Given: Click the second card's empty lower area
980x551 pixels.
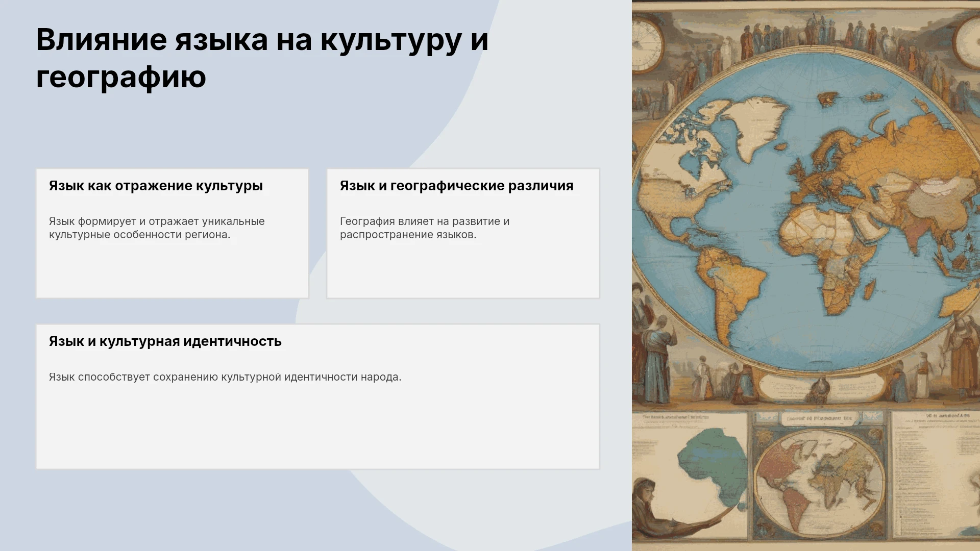Looking at the screenshot, I should click(463, 270).
